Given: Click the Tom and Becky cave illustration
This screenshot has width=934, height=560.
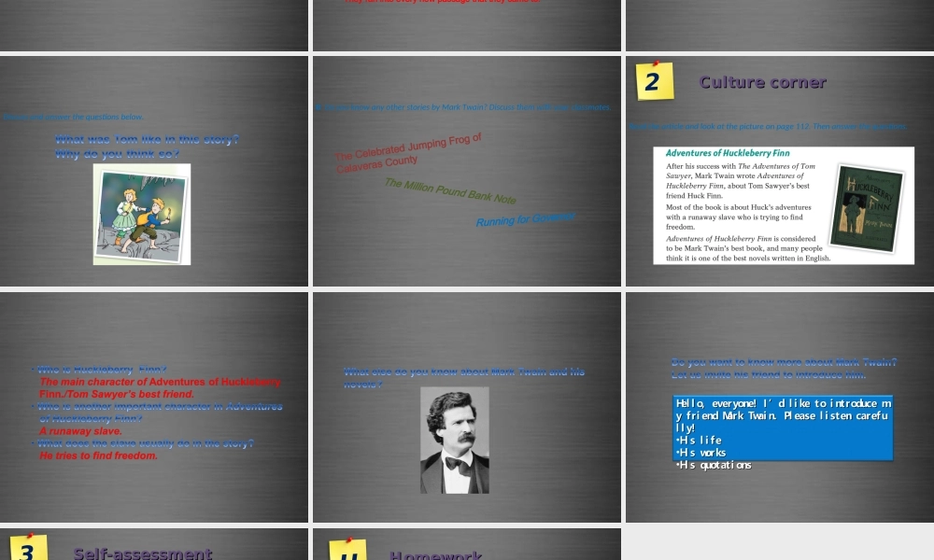Looking at the screenshot, I should point(141,213).
